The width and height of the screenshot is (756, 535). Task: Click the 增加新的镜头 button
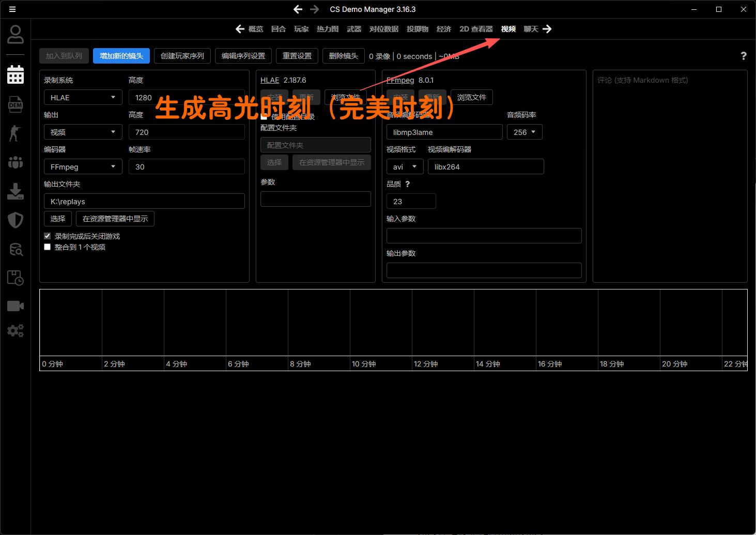tap(121, 56)
